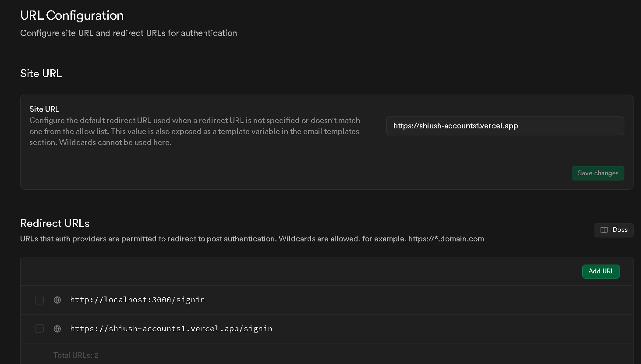Tick the shiush-accounts1.vercel.app/signin checkbox
The width and height of the screenshot is (641, 364).
click(x=39, y=329)
